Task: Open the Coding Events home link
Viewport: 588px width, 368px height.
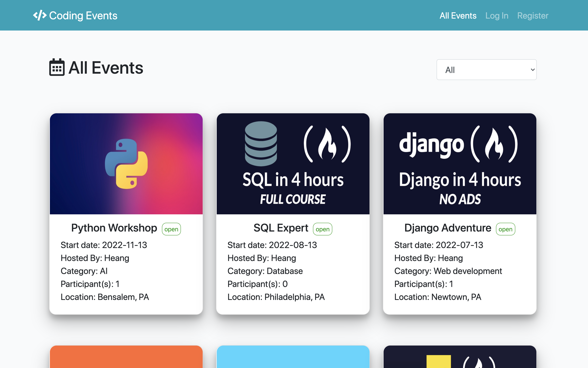Action: pos(75,15)
